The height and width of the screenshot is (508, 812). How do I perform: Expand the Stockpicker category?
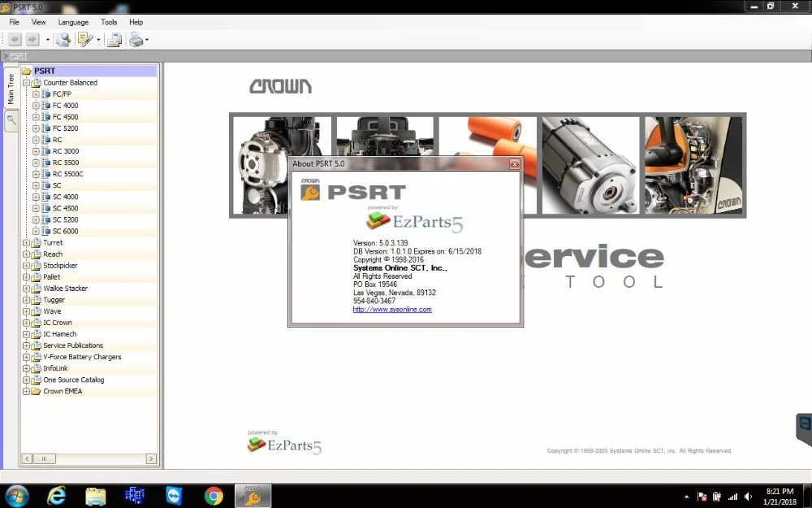coord(27,266)
